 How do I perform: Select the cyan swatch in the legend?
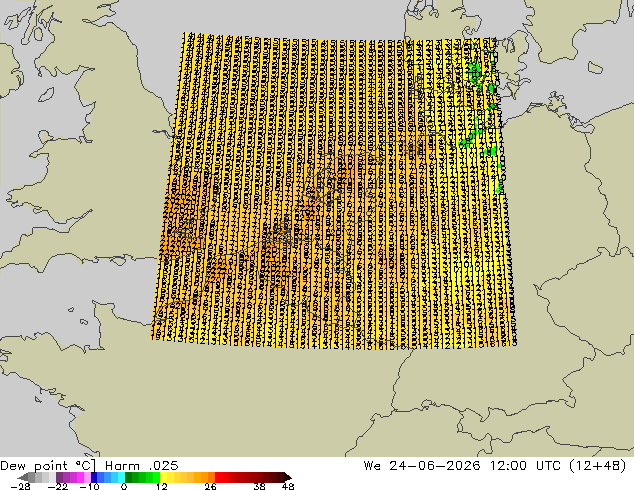coord(121,477)
